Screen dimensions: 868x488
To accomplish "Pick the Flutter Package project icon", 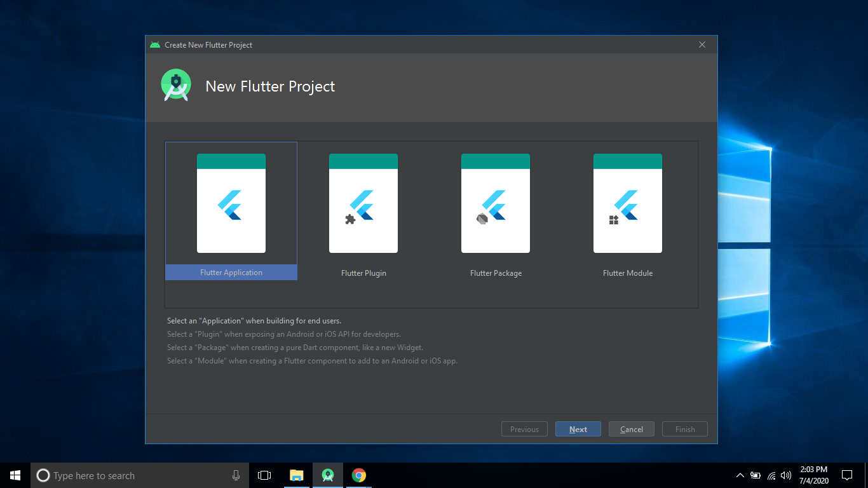I will pyautogui.click(x=496, y=203).
